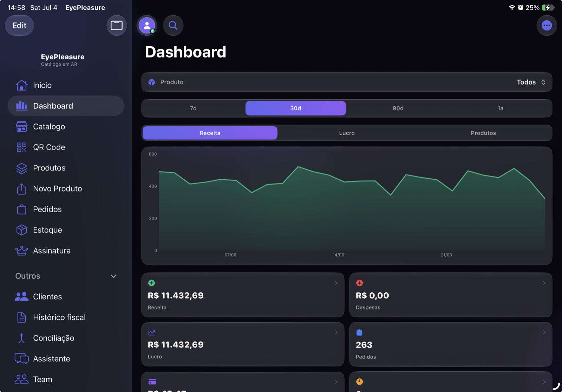
Task: Open Histórico fiscal page
Action: (66, 317)
